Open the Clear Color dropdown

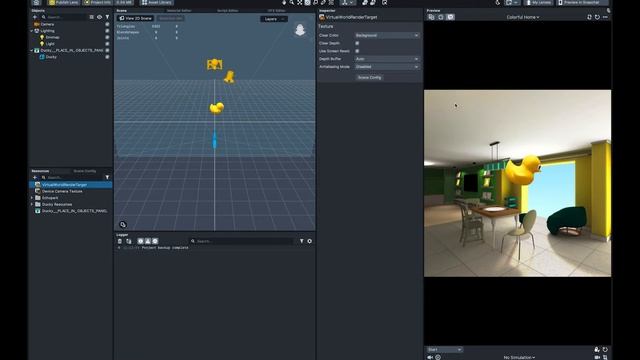click(x=387, y=36)
